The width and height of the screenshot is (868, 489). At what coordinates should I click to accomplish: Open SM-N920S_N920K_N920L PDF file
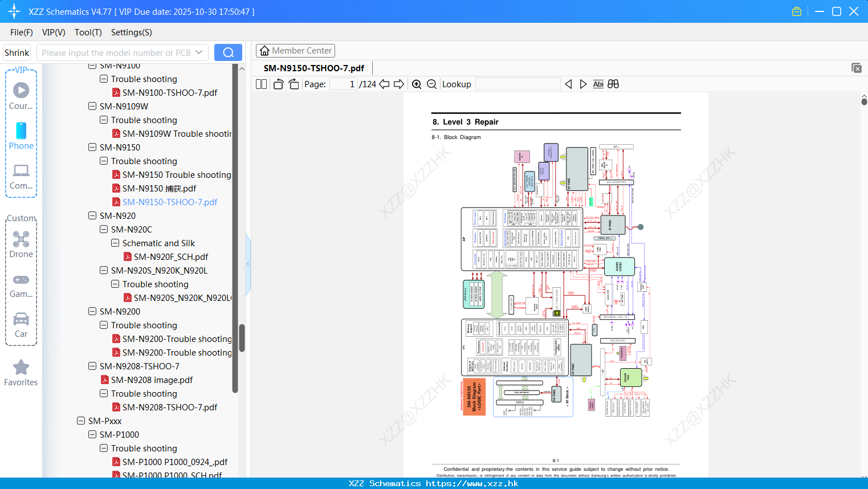(182, 298)
